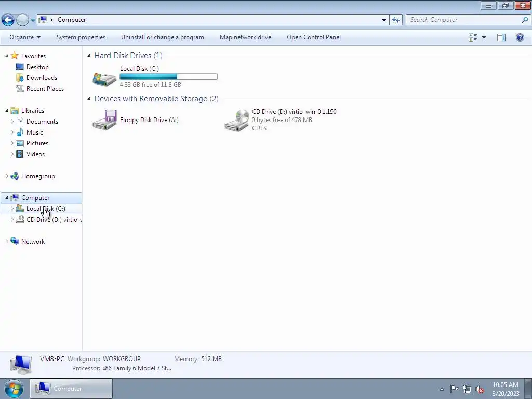This screenshot has width=532, height=399.
Task: Select Favorites star icon
Action: coord(14,56)
